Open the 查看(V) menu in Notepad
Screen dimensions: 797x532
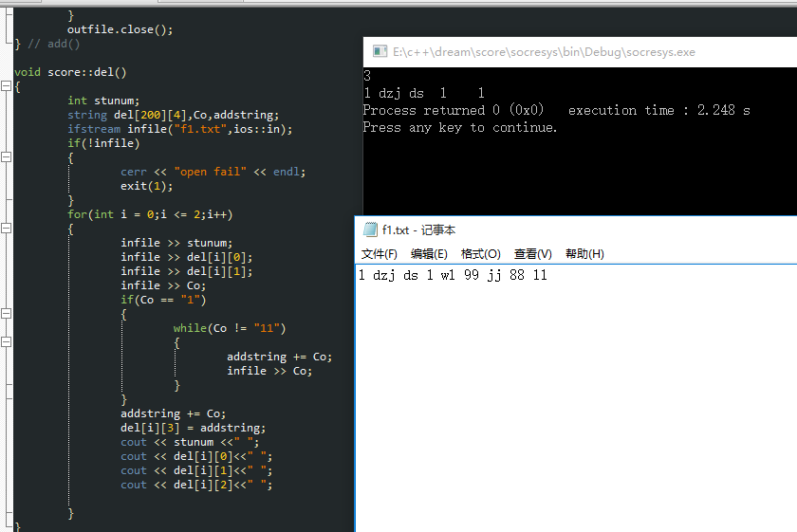[x=532, y=253]
